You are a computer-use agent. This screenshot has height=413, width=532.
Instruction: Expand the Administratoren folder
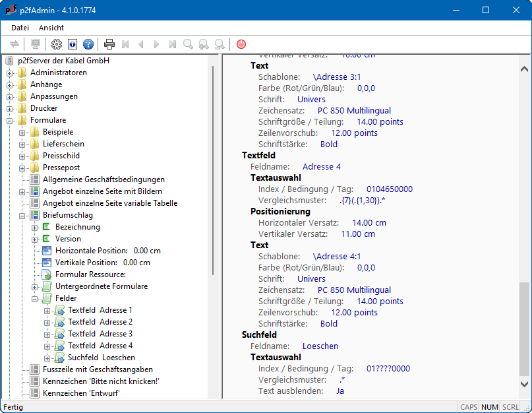[x=10, y=73]
